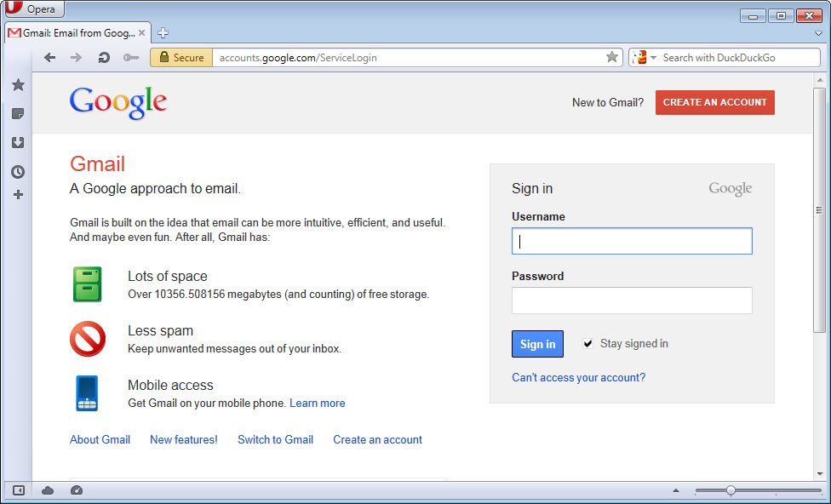831x504 pixels.
Task: Open the Downloads panel in sidebar
Action: tap(18, 143)
